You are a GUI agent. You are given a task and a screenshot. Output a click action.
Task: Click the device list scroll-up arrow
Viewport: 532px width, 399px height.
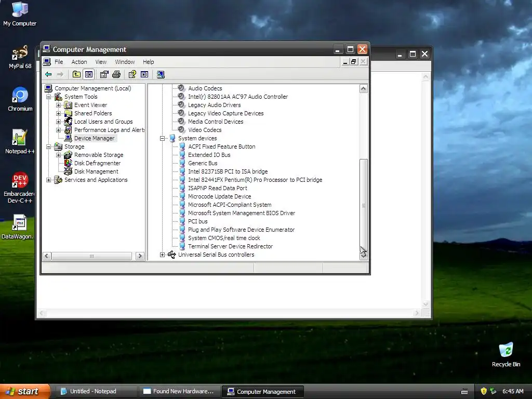(x=363, y=88)
